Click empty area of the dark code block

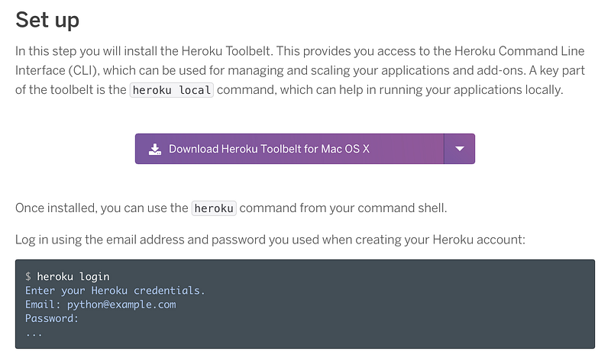pos(390,311)
